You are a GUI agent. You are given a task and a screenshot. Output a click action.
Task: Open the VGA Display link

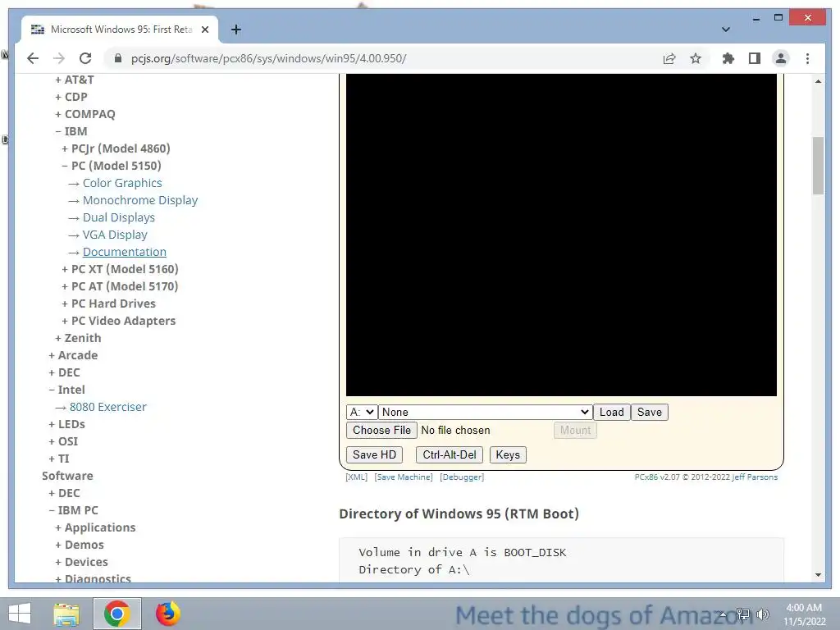coord(115,235)
